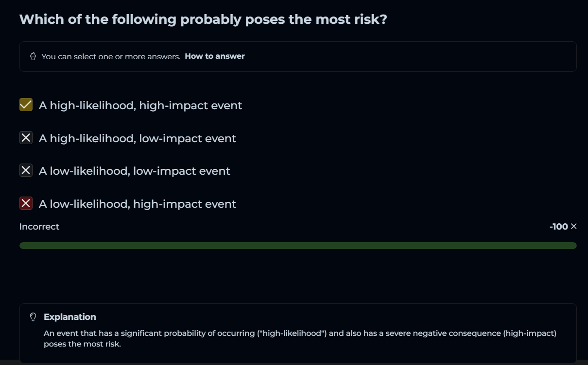Select the "A high-likelihood, high-impact event" answer text
This screenshot has width=588, height=365.
pos(140,105)
